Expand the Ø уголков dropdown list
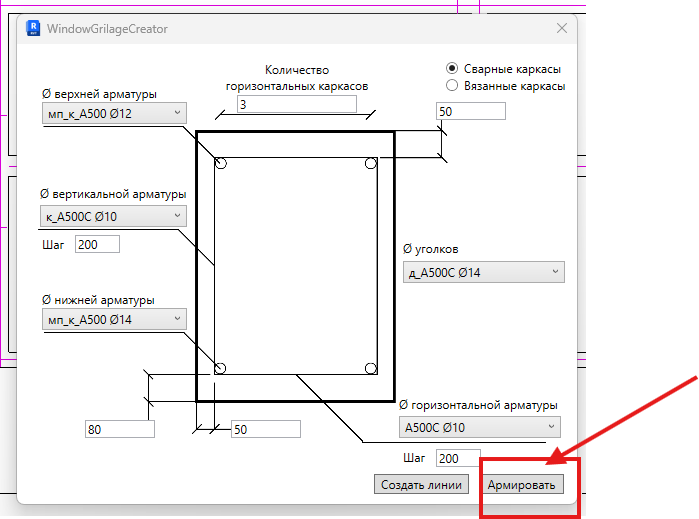Image resolution: width=699 pixels, height=519 pixels. pyautogui.click(x=484, y=272)
